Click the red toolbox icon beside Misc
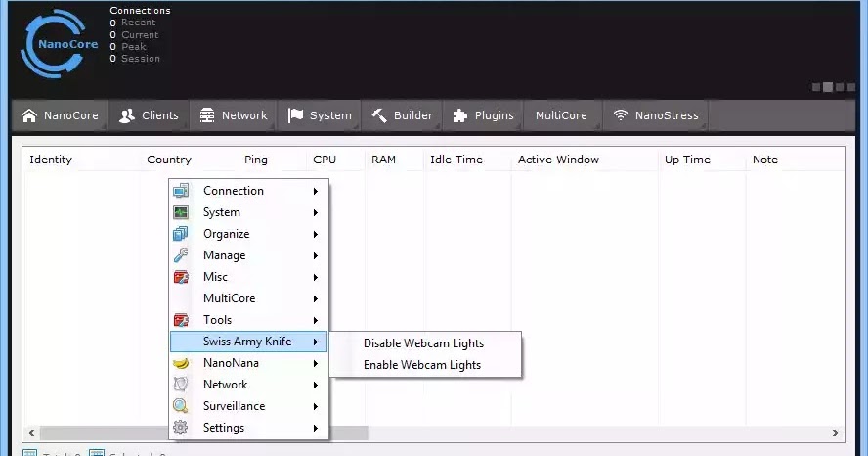 (x=181, y=277)
